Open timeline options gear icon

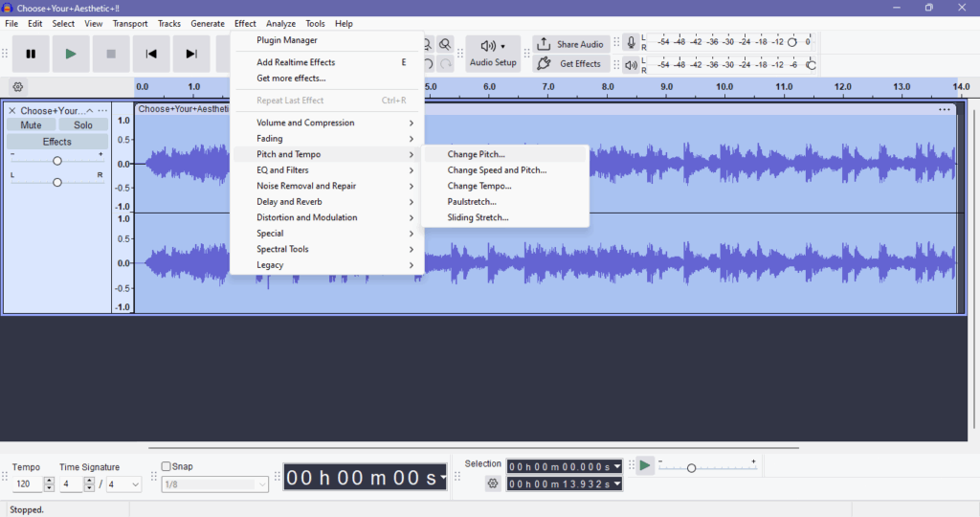point(17,87)
